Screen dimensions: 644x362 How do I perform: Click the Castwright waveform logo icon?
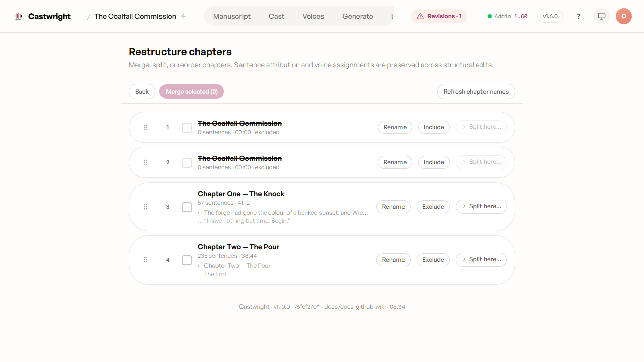point(18,16)
